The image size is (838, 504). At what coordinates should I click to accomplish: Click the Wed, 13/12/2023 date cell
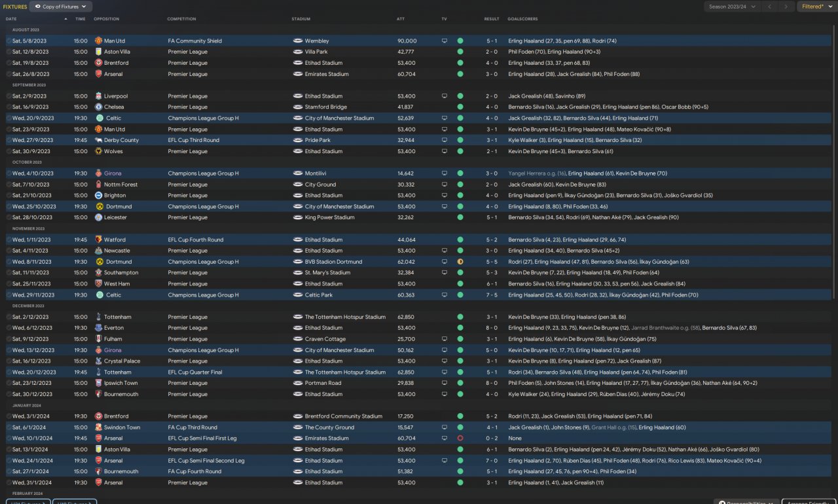pos(33,350)
